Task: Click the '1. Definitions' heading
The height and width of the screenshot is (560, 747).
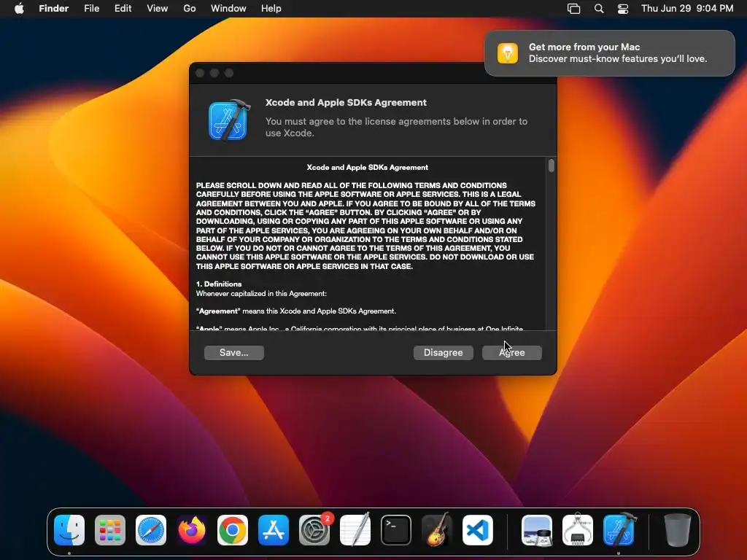Action: click(x=219, y=284)
